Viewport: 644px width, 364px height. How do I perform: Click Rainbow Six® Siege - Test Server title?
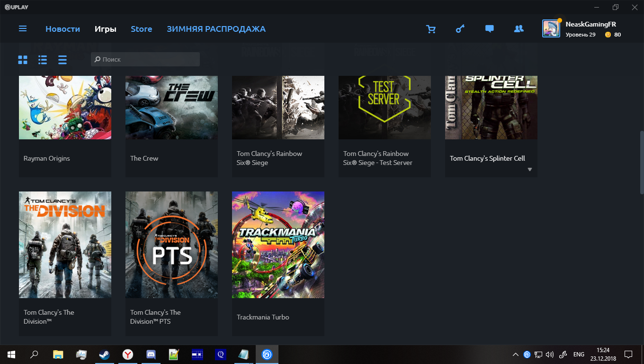(x=378, y=158)
